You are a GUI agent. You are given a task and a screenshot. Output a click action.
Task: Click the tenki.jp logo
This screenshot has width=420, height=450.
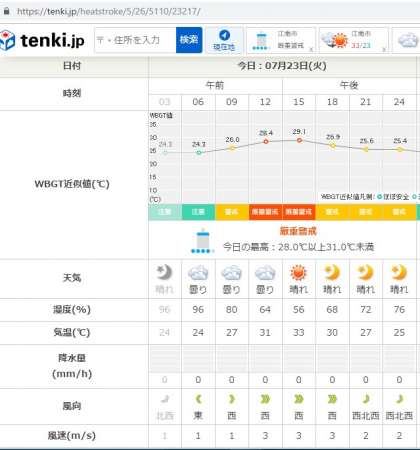click(x=42, y=40)
